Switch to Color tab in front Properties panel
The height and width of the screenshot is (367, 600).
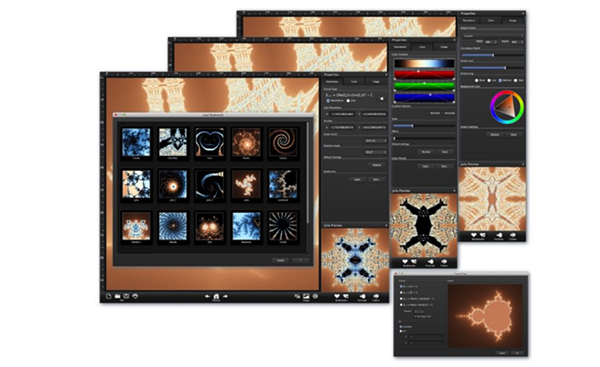point(354,82)
